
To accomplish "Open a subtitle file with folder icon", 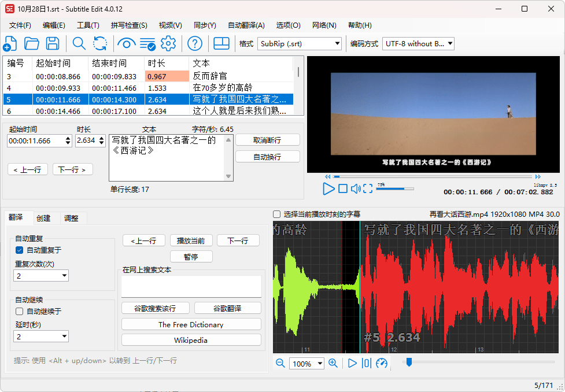I will pyautogui.click(x=32, y=43).
